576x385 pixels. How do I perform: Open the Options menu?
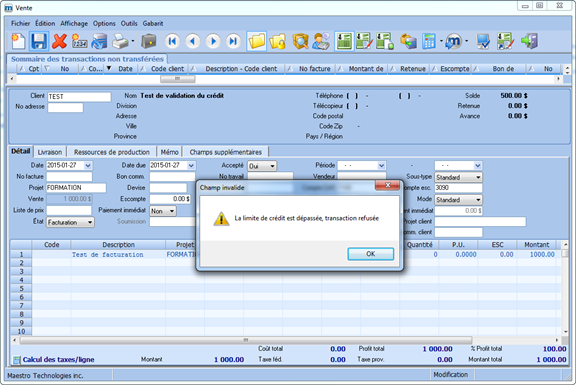[x=104, y=24]
